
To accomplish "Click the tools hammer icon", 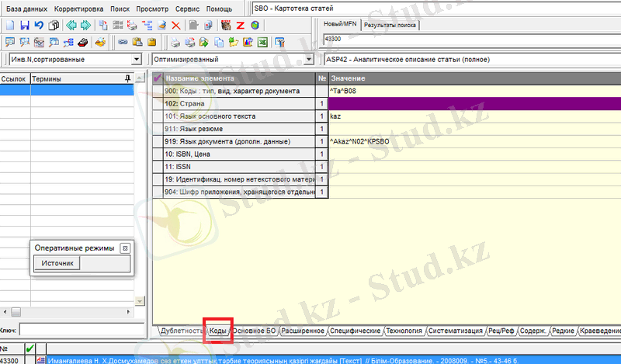I will (279, 43).
